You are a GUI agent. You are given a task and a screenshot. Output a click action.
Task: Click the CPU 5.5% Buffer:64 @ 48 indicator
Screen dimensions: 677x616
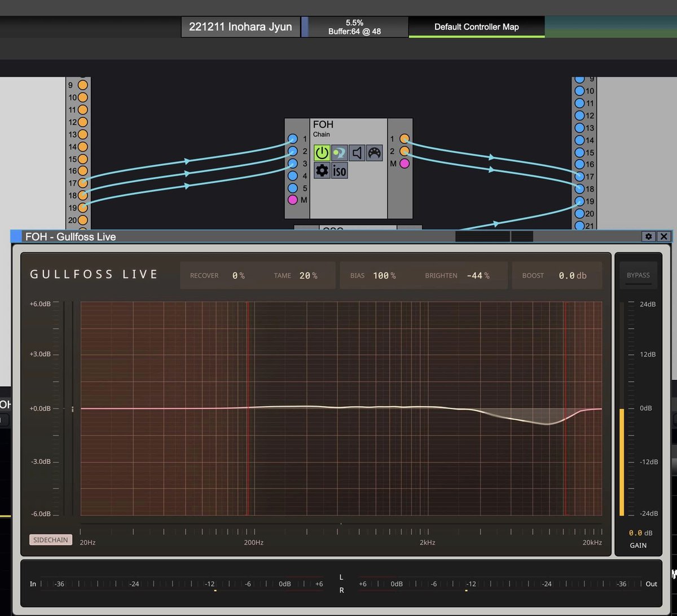[355, 27]
